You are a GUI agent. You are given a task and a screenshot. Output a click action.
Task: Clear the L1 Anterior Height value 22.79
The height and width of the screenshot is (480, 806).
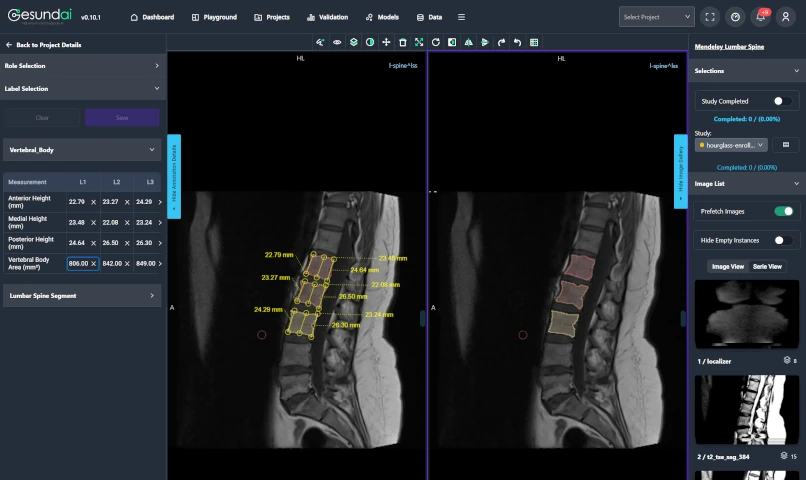pyautogui.click(x=94, y=202)
